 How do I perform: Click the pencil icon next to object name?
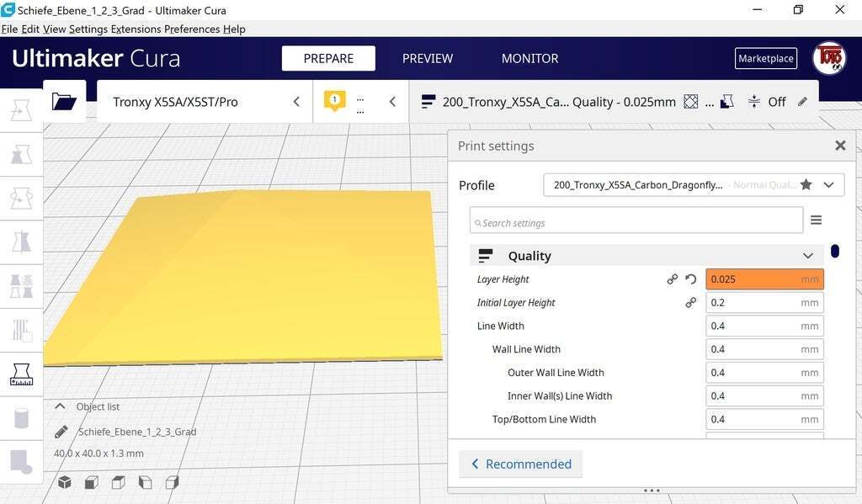tap(61, 432)
